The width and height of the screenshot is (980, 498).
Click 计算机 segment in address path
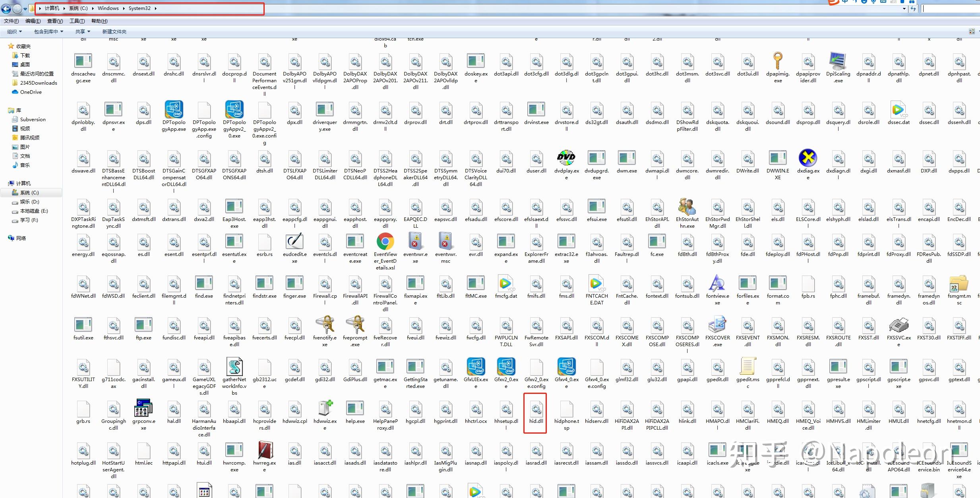point(52,8)
